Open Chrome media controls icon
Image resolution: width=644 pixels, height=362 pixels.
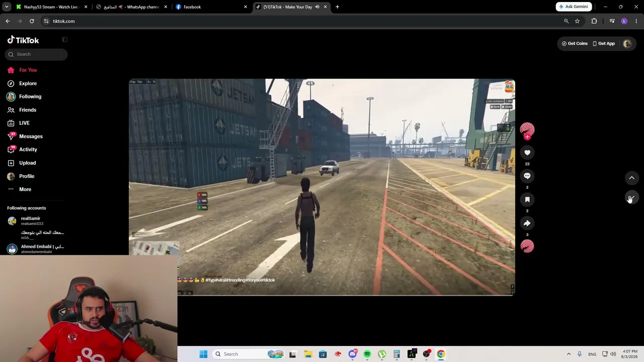coord(612,21)
